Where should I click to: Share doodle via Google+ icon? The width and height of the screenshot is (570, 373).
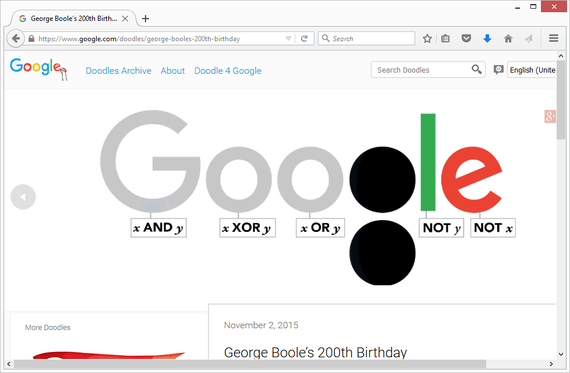tap(550, 116)
